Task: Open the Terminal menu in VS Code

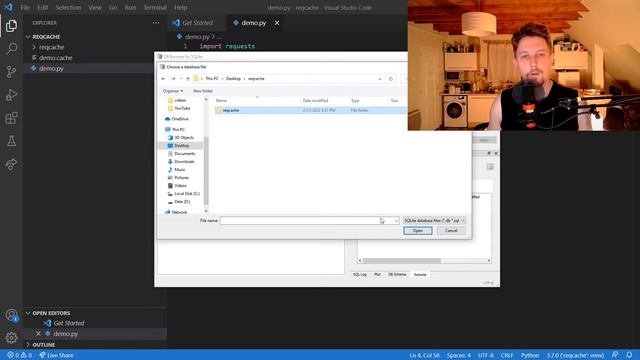Action: coord(155,7)
